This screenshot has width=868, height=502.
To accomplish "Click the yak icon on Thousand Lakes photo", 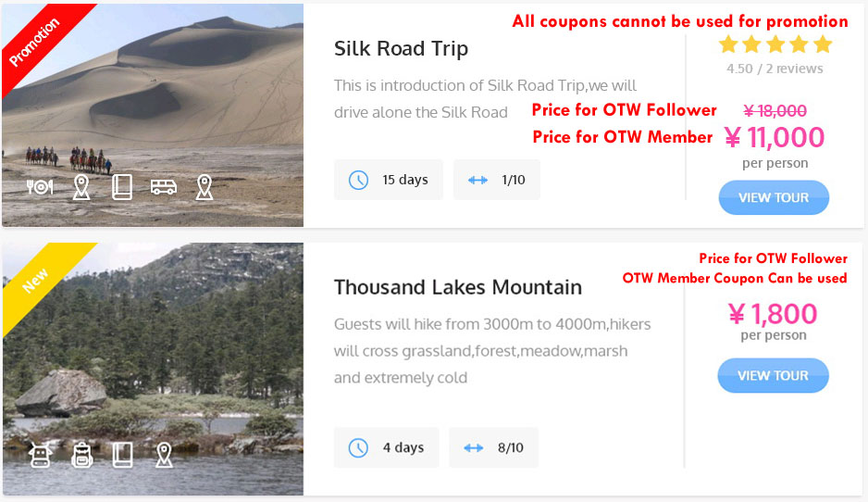I will (40, 455).
